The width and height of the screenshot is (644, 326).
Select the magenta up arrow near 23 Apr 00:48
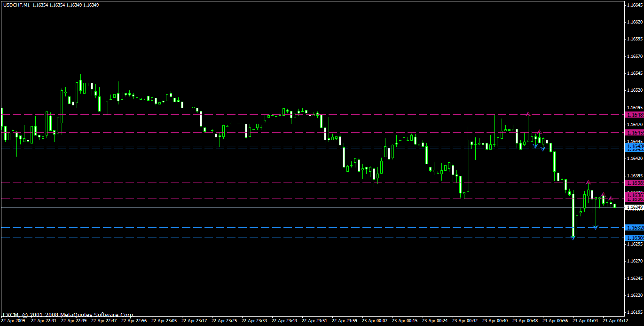[x=528, y=115]
